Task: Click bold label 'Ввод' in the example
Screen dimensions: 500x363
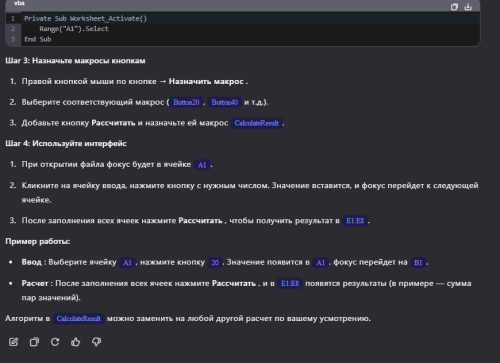Action: (31, 262)
